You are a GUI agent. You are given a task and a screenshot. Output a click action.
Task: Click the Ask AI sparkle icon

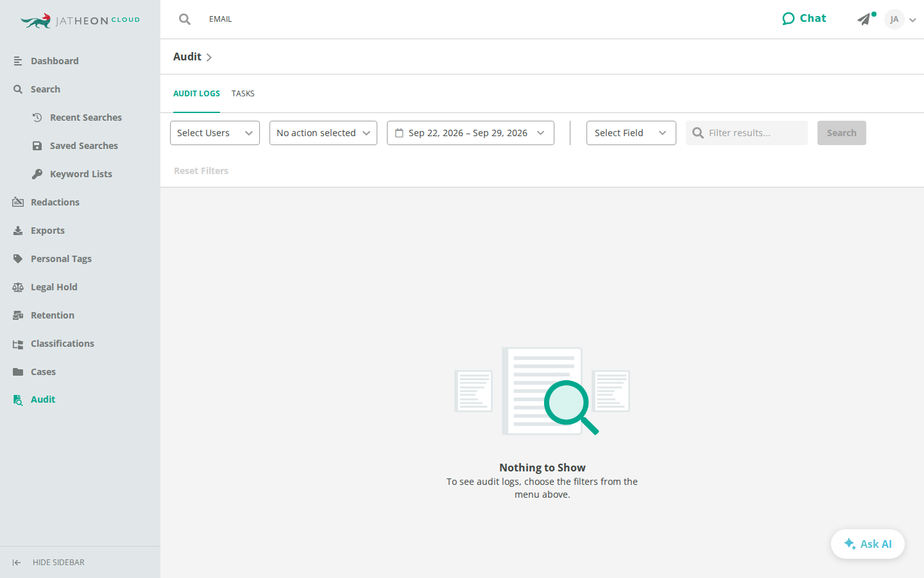(850, 543)
